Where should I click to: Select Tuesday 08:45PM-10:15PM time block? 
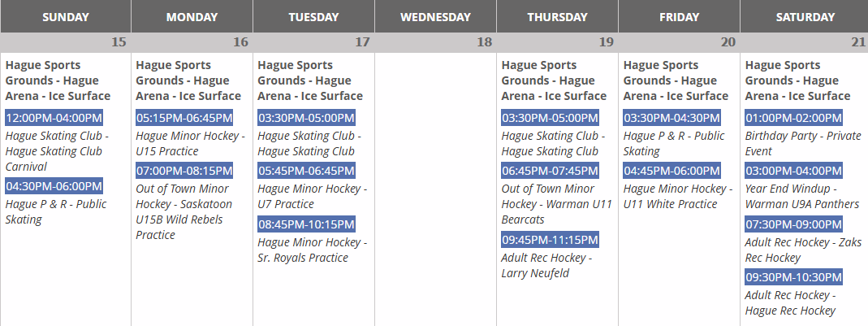[306, 224]
